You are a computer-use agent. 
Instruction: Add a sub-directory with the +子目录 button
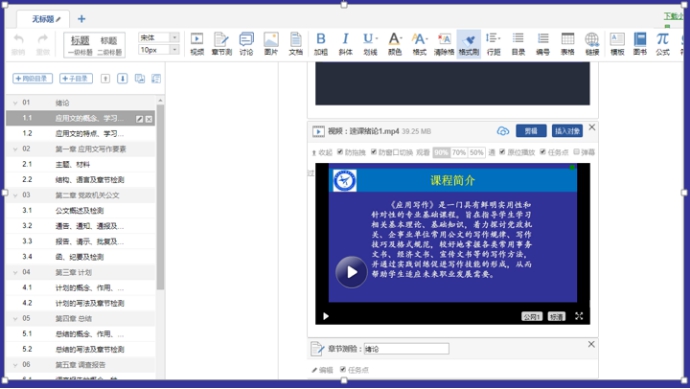76,78
